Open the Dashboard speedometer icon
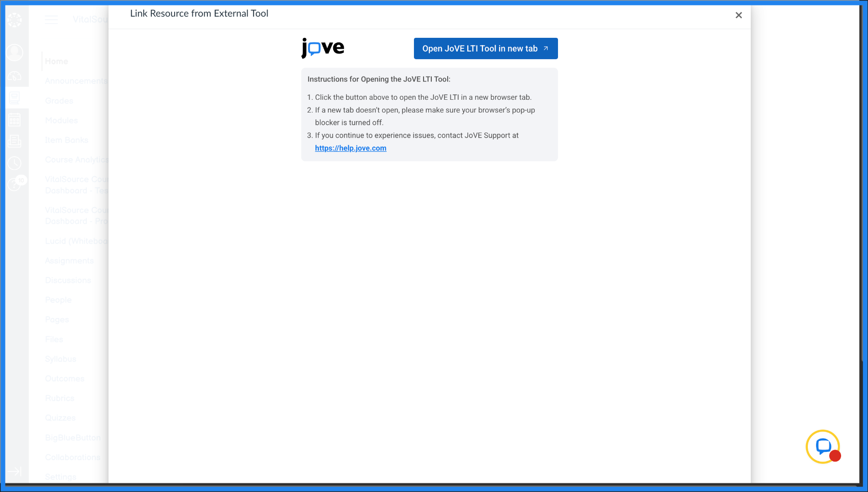The image size is (868, 492). (x=15, y=76)
